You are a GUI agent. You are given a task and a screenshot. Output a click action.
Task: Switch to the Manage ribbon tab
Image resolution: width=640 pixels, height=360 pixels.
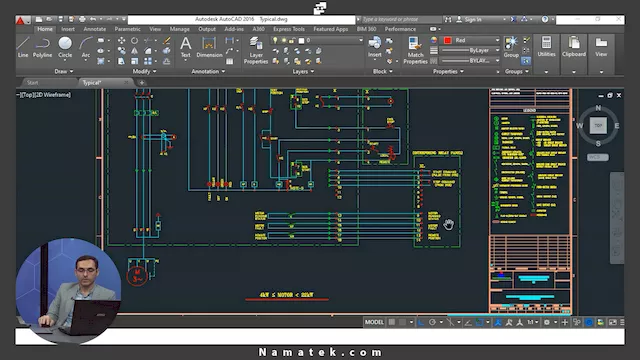(x=179, y=29)
